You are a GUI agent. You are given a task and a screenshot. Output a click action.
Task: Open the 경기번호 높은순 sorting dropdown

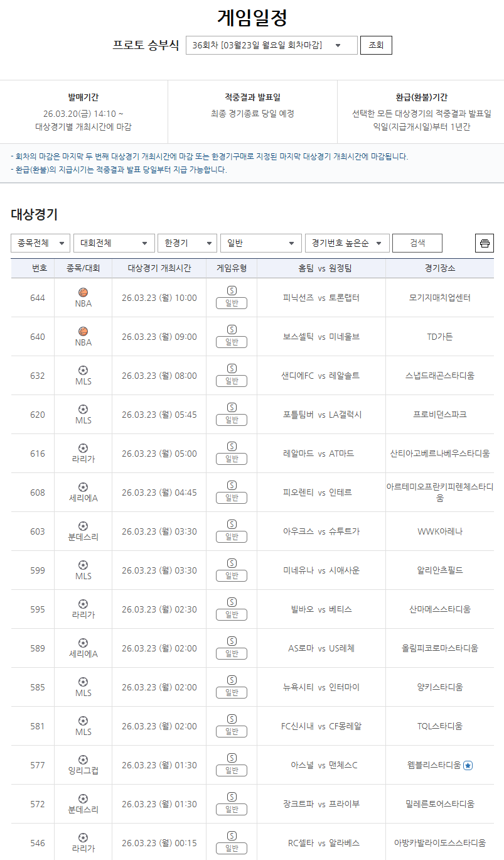click(x=347, y=242)
